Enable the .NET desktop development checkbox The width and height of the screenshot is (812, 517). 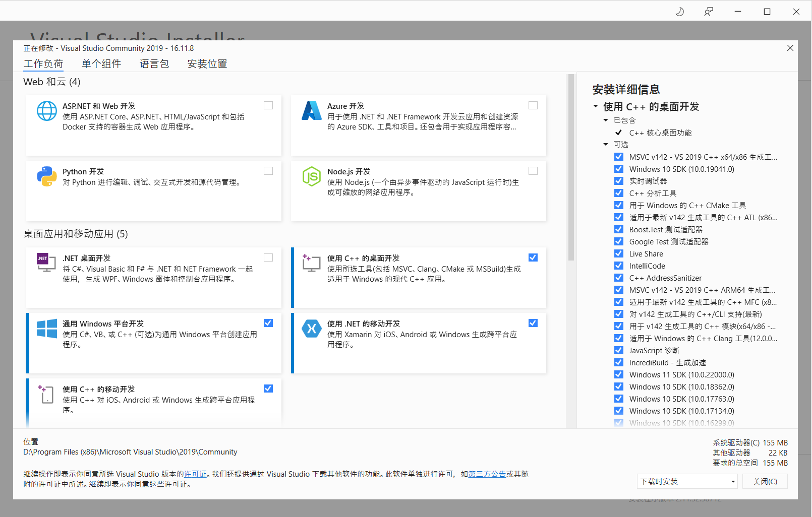(268, 257)
